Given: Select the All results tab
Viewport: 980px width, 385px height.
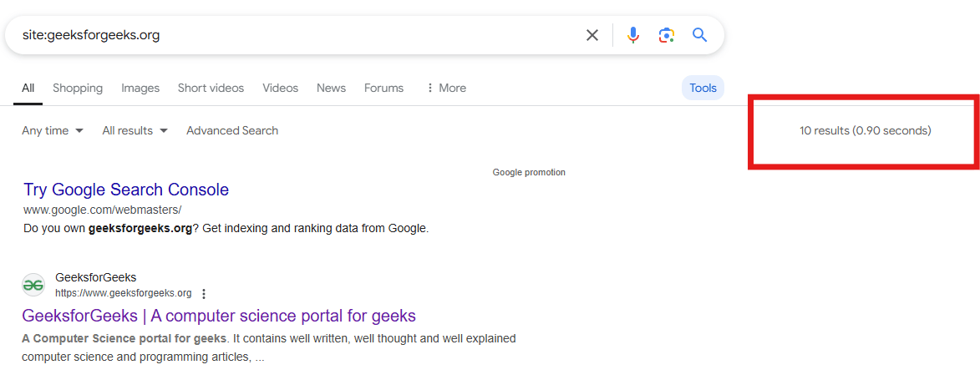Looking at the screenshot, I should click(x=28, y=89).
